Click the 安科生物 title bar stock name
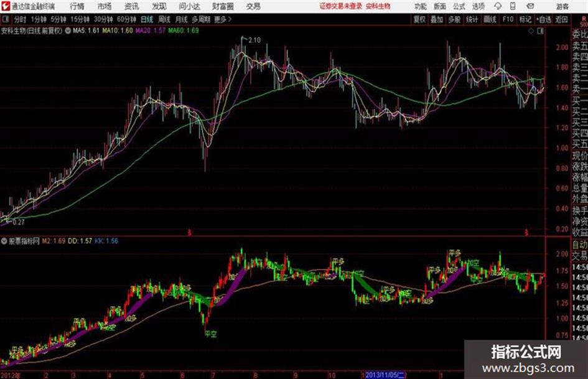This screenshot has height=379, width=588. click(x=378, y=6)
